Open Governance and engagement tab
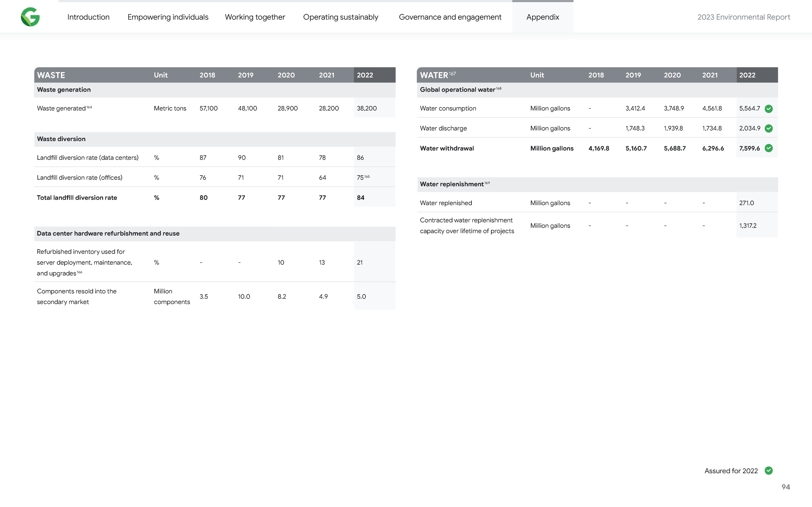 [x=450, y=17]
